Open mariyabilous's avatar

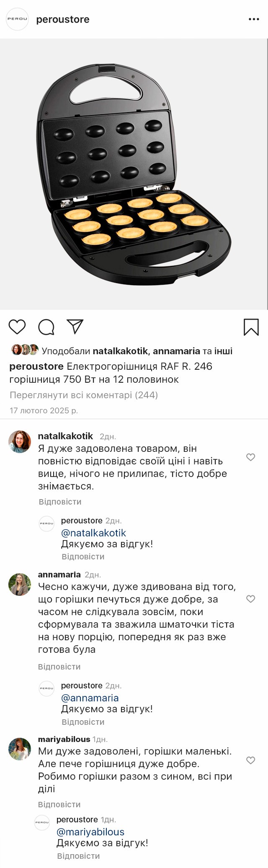(x=20, y=749)
